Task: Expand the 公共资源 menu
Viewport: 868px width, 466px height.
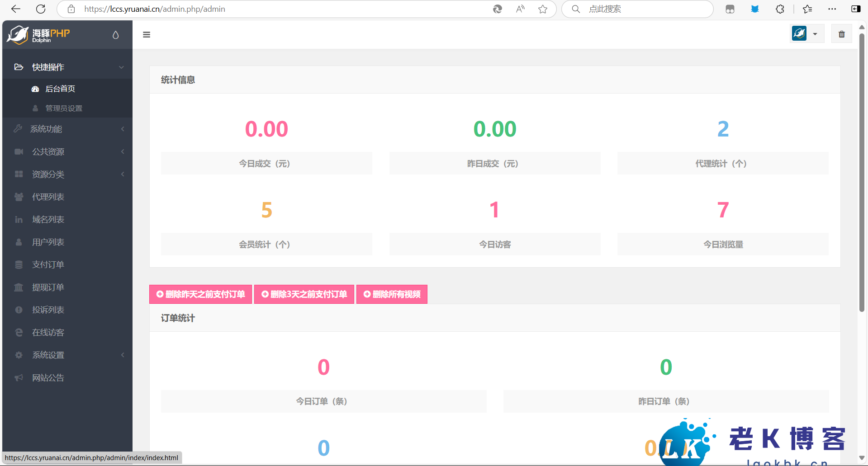Action: point(68,152)
